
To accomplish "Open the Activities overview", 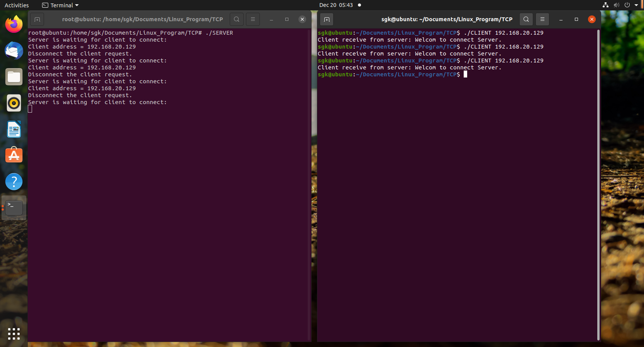I will pyautogui.click(x=17, y=5).
